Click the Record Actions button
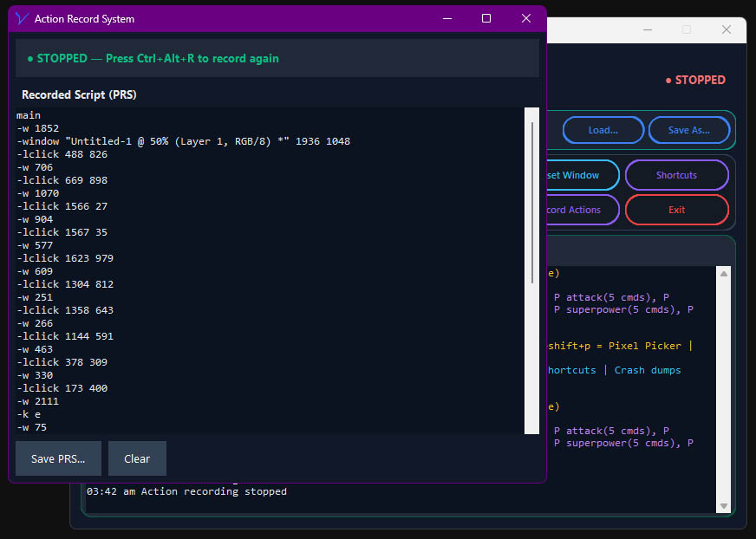The height and width of the screenshot is (539, 756). coord(577,210)
